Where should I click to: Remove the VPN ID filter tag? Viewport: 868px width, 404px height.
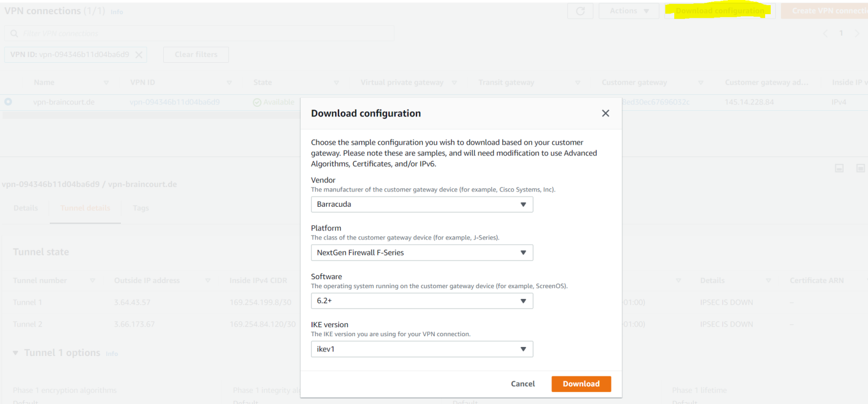(138, 54)
